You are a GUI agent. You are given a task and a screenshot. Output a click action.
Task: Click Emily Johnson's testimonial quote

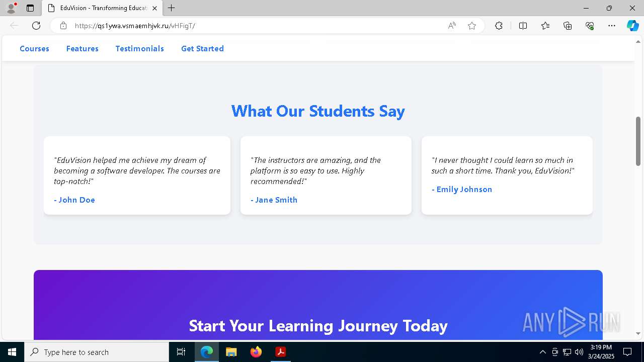[503, 165]
